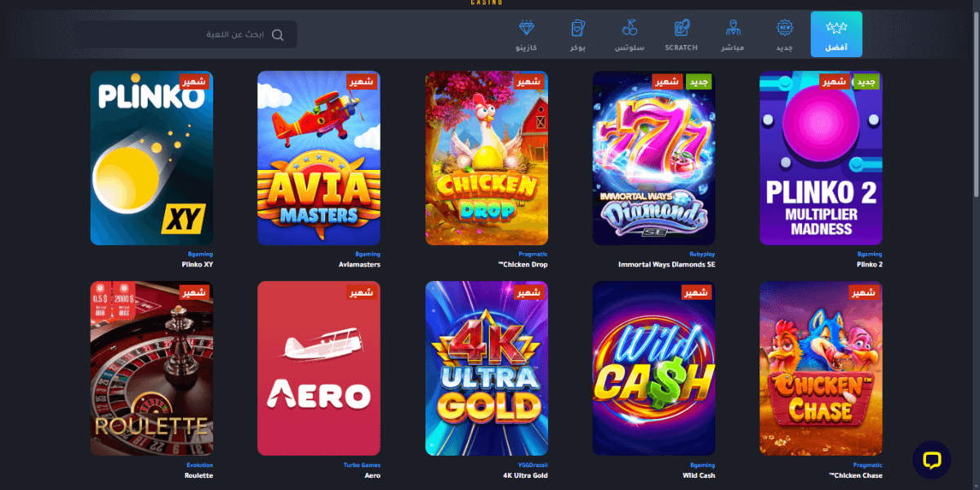Open the Plinko XY game thumbnail

click(x=152, y=158)
